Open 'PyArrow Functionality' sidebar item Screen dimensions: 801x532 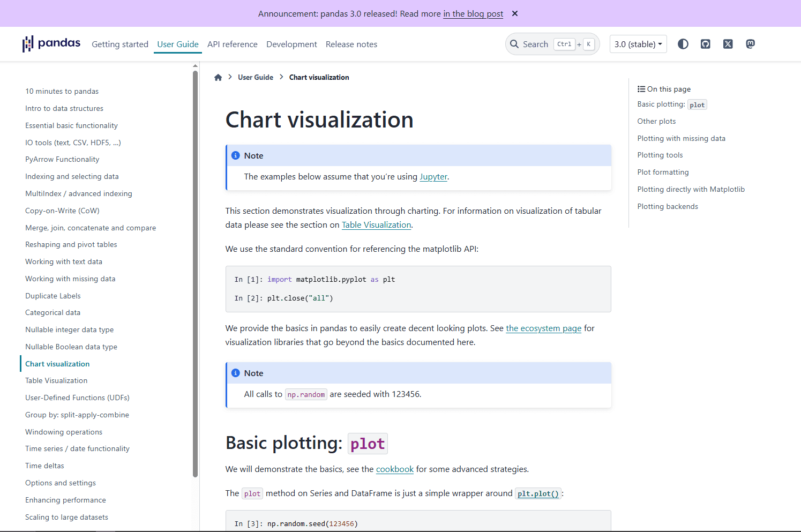coord(62,159)
